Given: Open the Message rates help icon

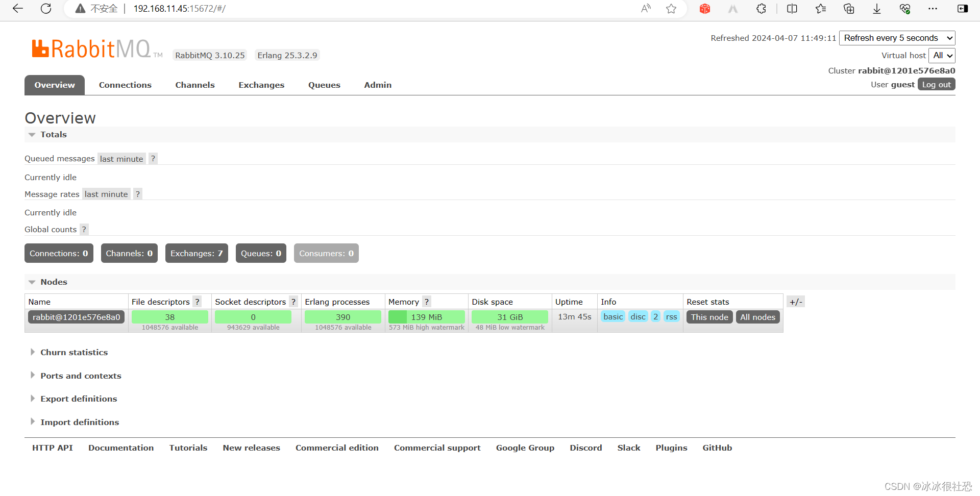Looking at the screenshot, I should 137,194.
